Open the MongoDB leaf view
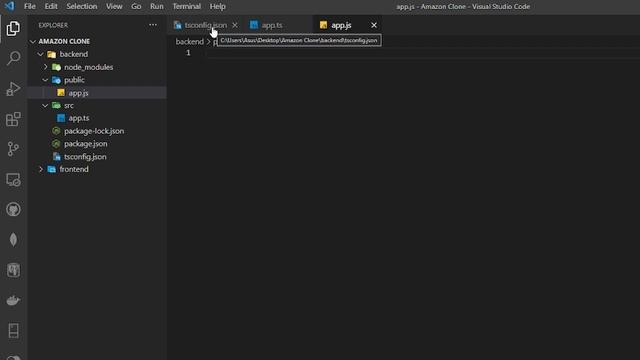The height and width of the screenshot is (360, 640). point(13,240)
